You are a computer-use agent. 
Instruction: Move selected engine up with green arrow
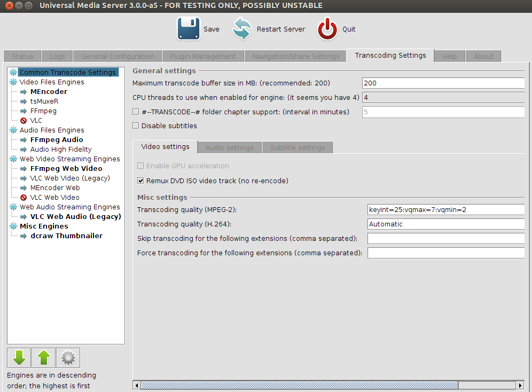[x=43, y=358]
